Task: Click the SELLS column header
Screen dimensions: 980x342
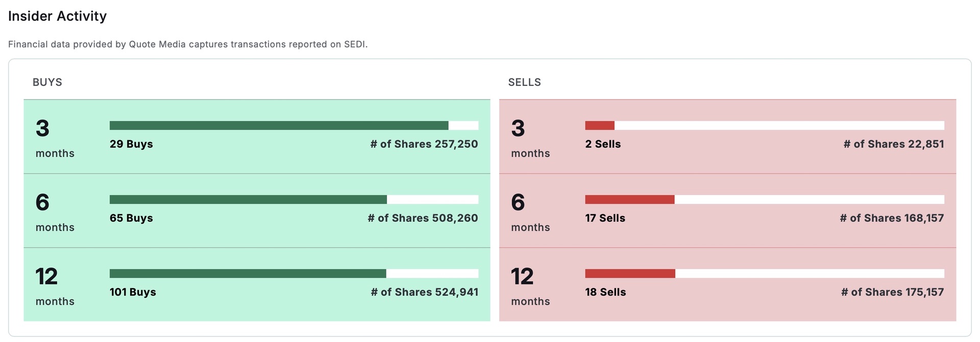Action: [x=524, y=82]
